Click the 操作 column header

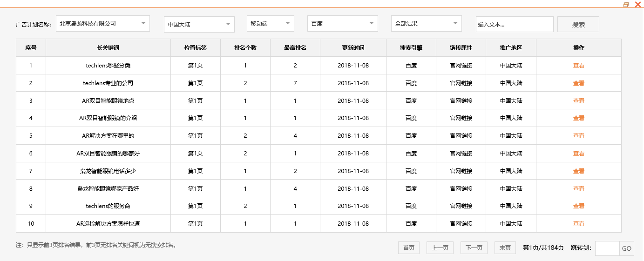[x=579, y=48]
